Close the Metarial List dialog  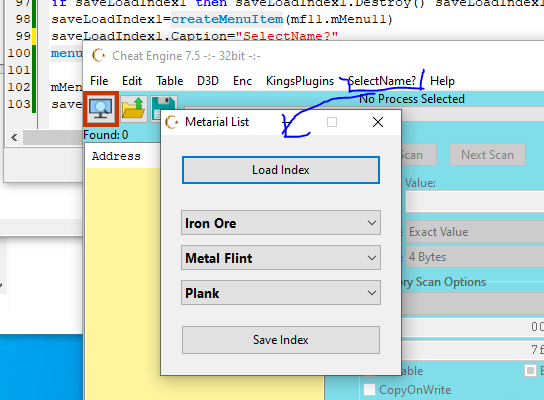coord(378,122)
